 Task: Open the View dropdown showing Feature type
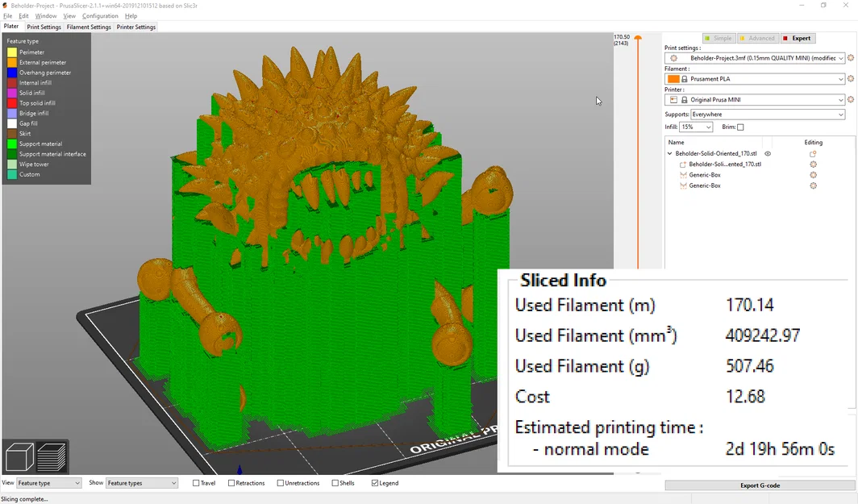tap(48, 483)
